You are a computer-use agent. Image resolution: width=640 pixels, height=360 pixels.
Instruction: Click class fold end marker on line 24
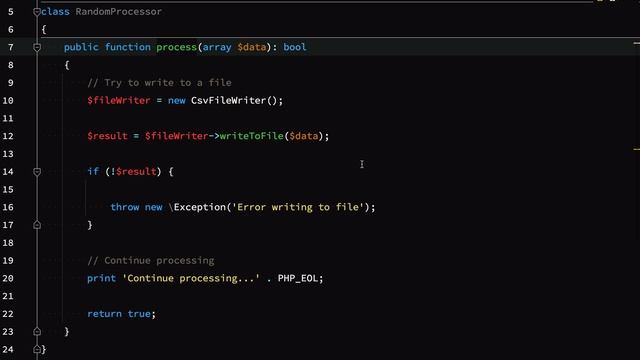pyautogui.click(x=37, y=349)
